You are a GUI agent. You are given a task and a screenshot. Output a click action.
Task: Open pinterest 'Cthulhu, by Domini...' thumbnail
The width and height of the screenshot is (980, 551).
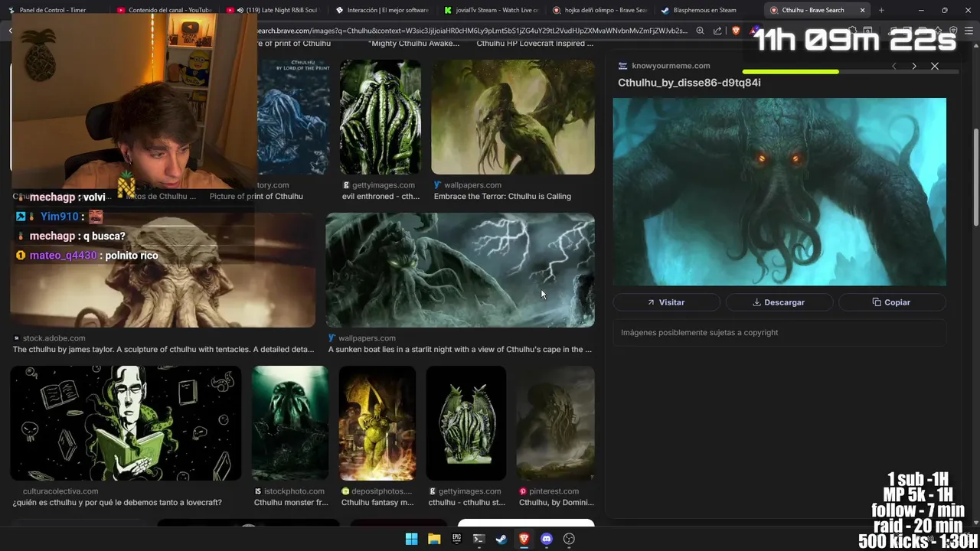556,423
